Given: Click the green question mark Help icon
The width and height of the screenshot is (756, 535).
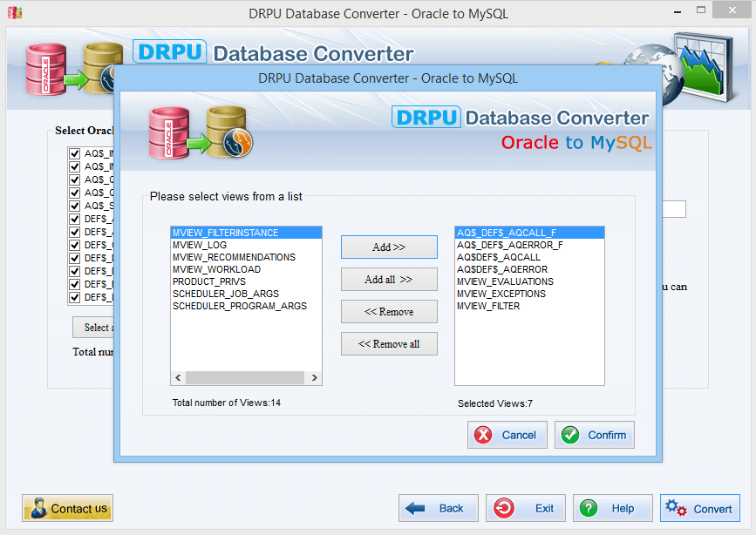Looking at the screenshot, I should coord(589,508).
